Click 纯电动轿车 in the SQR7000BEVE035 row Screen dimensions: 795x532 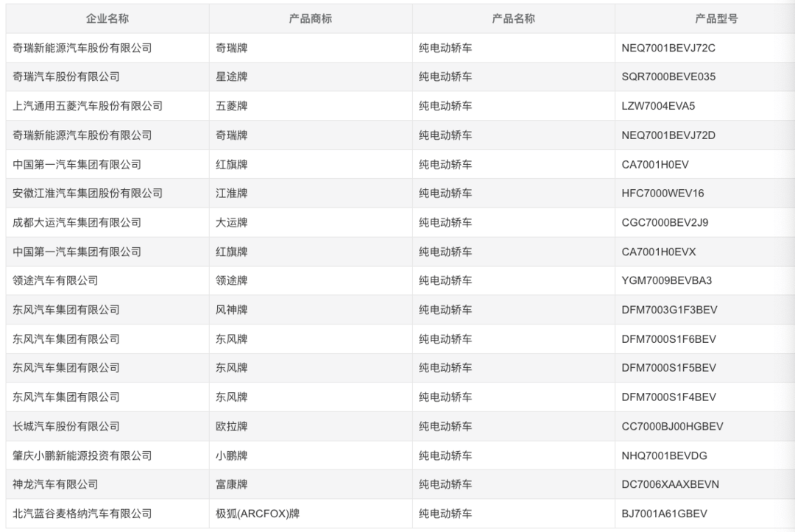(445, 77)
